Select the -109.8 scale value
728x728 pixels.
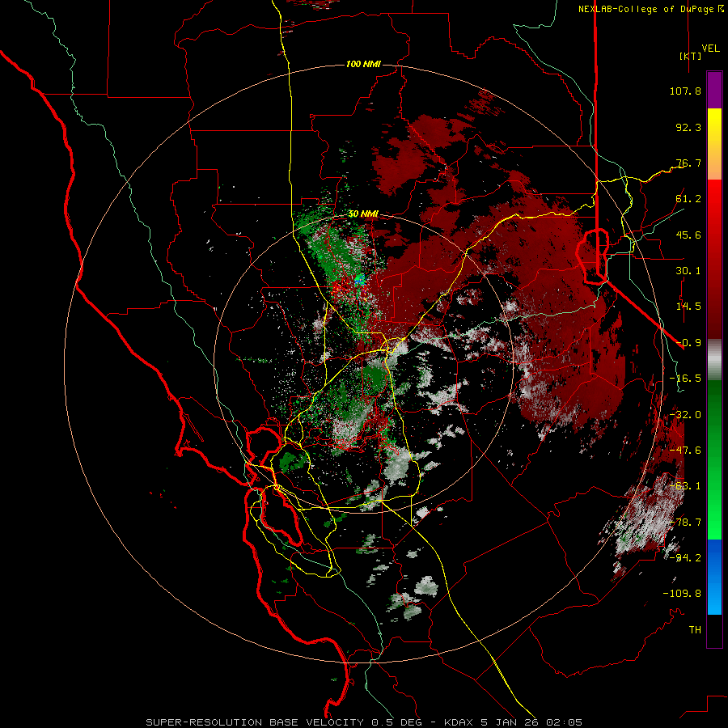682,594
